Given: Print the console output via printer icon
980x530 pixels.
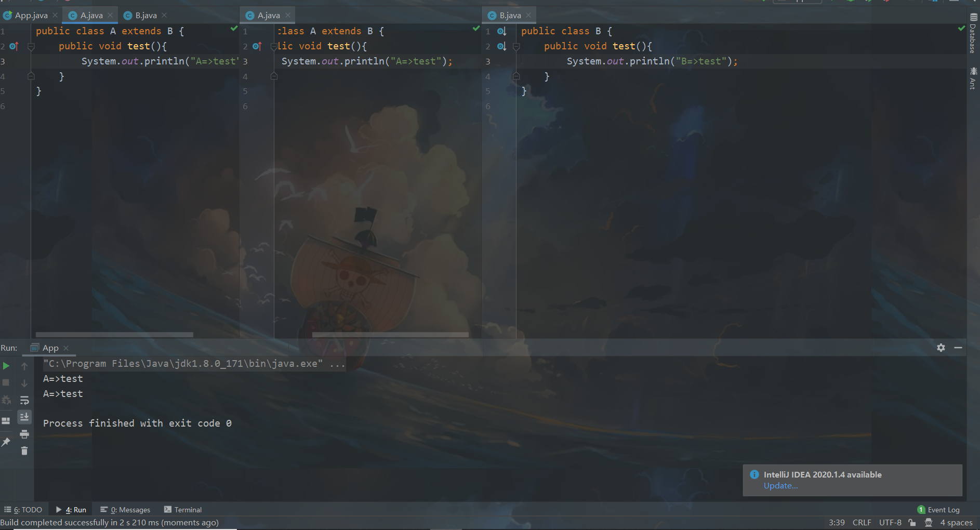Looking at the screenshot, I should tap(24, 434).
